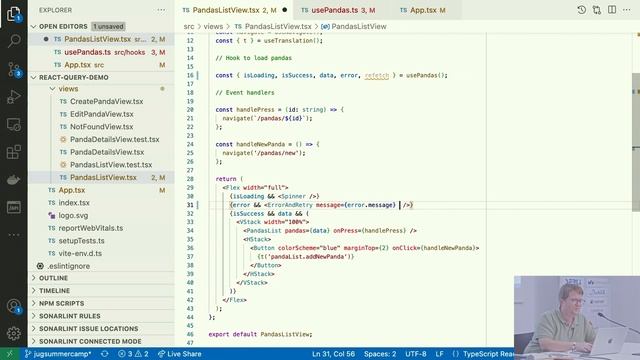
Task: Open index.tsx file in explorer
Action: point(102,202)
